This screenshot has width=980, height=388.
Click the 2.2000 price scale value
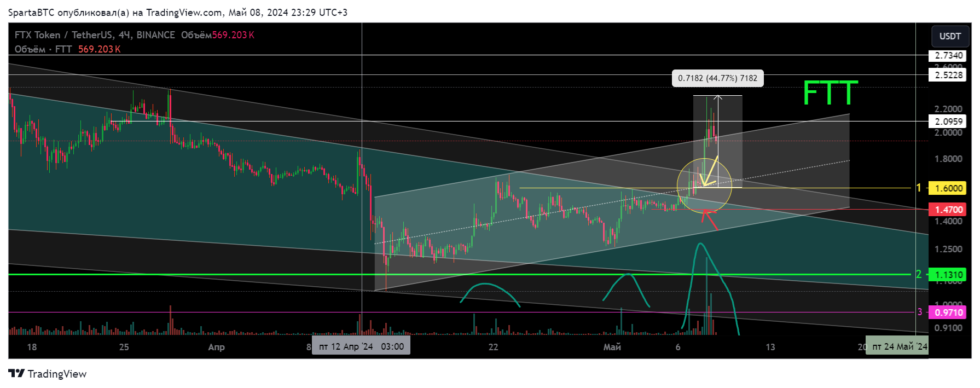click(948, 109)
